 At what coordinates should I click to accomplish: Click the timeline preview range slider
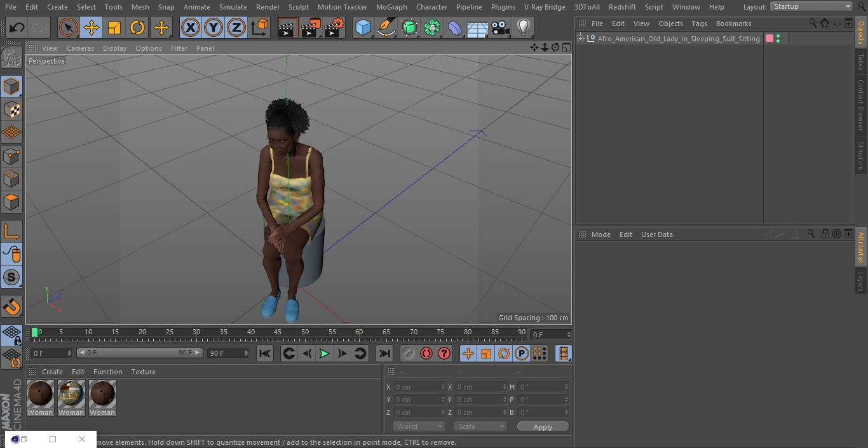(140, 353)
